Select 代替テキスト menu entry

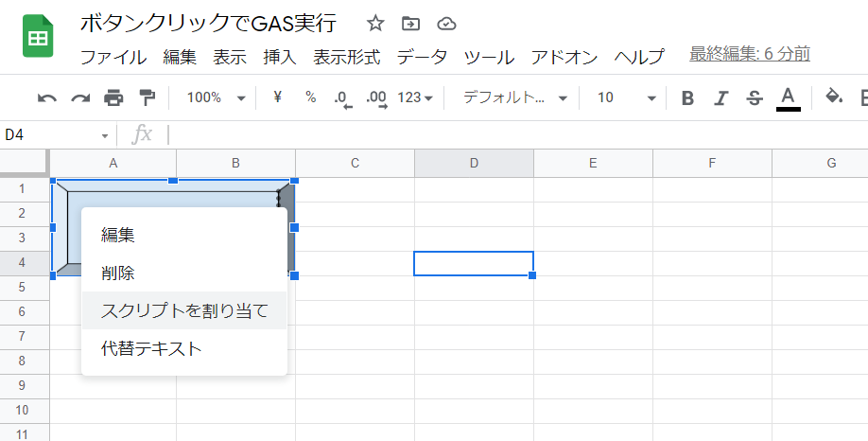point(183,348)
